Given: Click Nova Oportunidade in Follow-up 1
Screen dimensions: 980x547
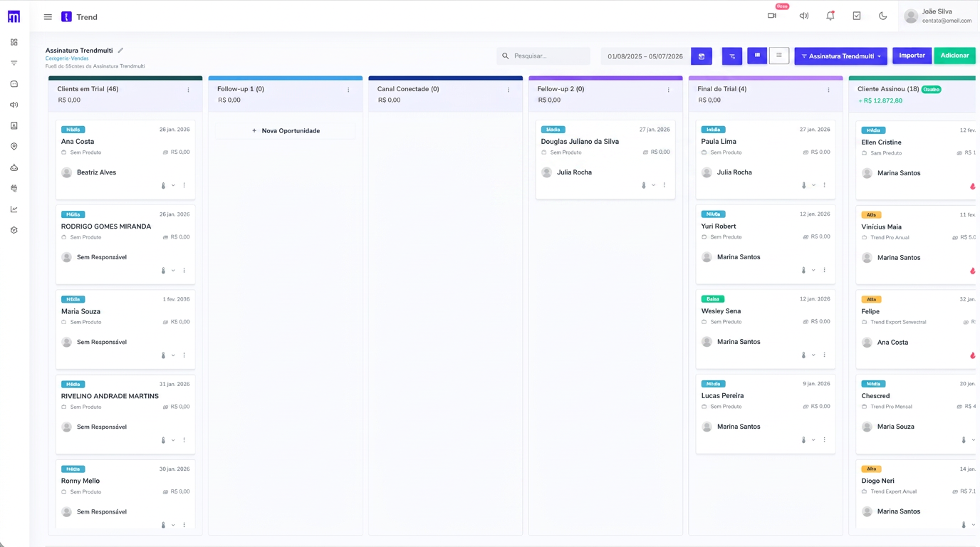Looking at the screenshot, I should click(286, 131).
